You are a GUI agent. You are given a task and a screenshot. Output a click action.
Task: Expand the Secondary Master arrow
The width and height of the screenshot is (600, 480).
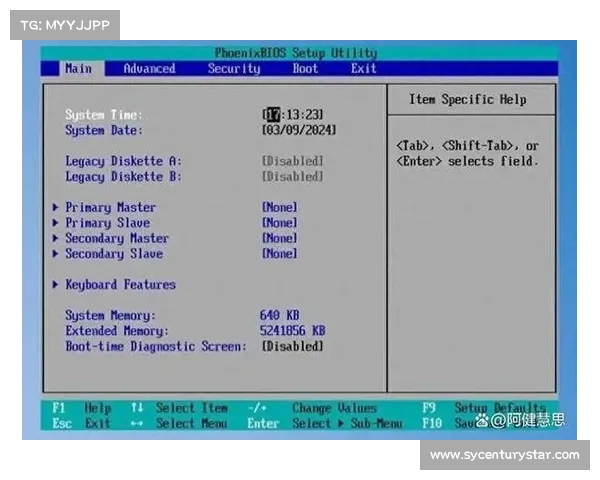click(55, 238)
